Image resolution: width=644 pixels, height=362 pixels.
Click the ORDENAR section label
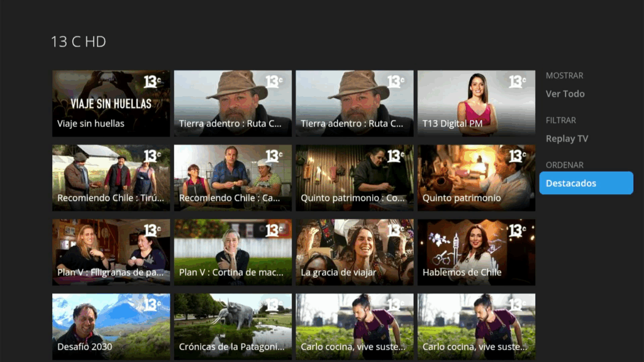(x=564, y=165)
